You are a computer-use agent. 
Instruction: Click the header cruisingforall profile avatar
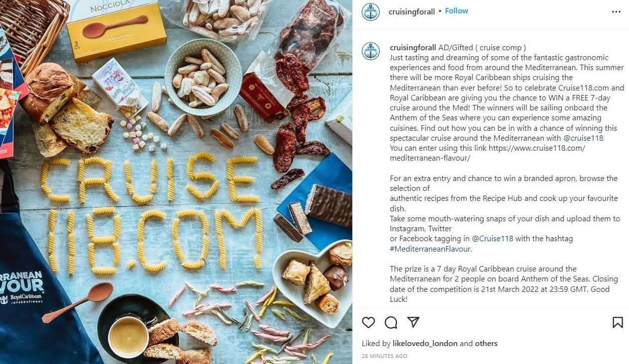[371, 11]
